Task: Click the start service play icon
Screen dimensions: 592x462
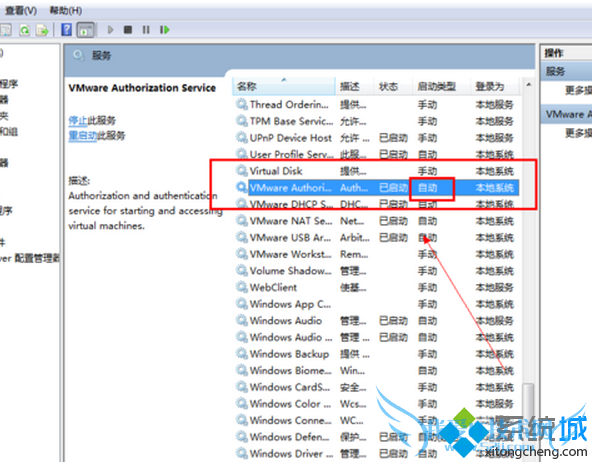Action: (x=110, y=29)
